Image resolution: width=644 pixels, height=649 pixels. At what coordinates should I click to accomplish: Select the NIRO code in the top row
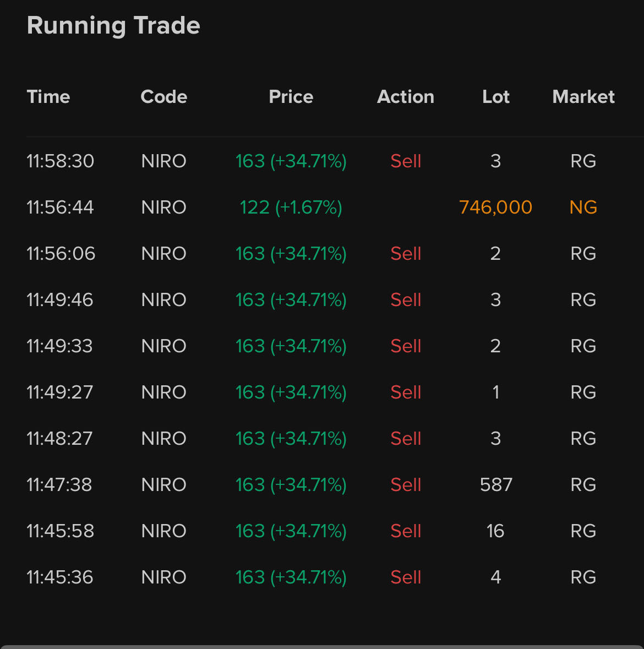coord(163,161)
